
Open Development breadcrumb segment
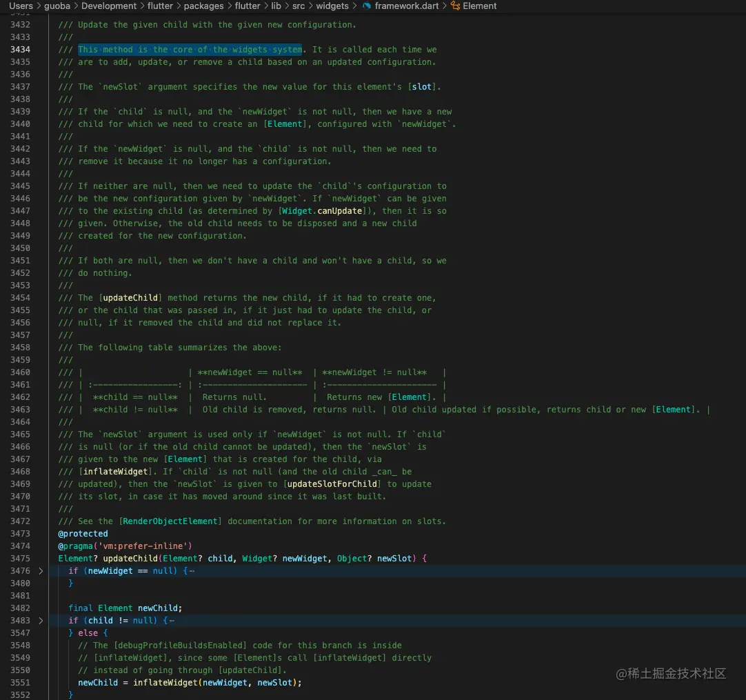pyautogui.click(x=108, y=6)
